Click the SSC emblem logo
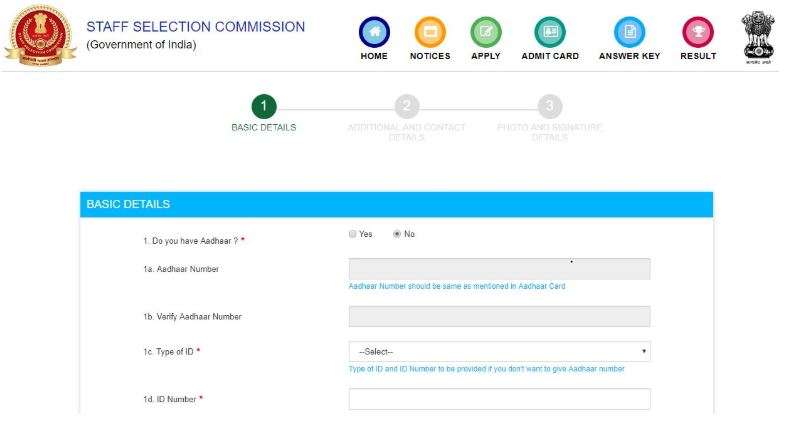This screenshot has height=425, width=788. pos(40,35)
